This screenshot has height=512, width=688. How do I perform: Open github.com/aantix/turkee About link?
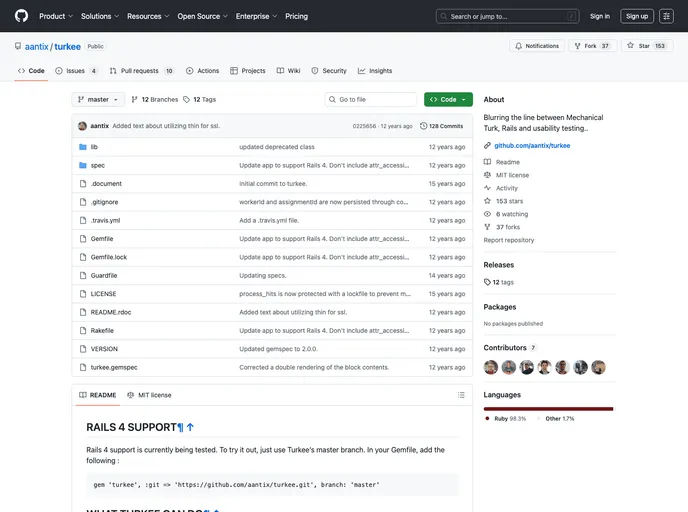(532, 146)
